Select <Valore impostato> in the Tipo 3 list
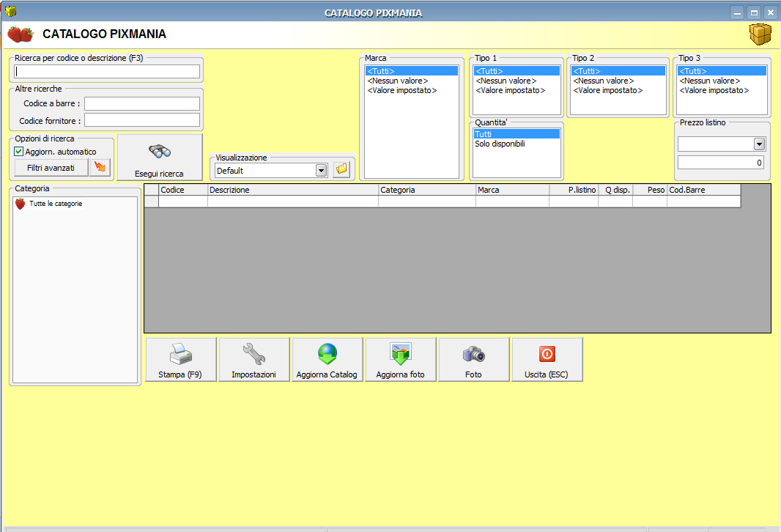The height and width of the screenshot is (532, 781). point(722,90)
